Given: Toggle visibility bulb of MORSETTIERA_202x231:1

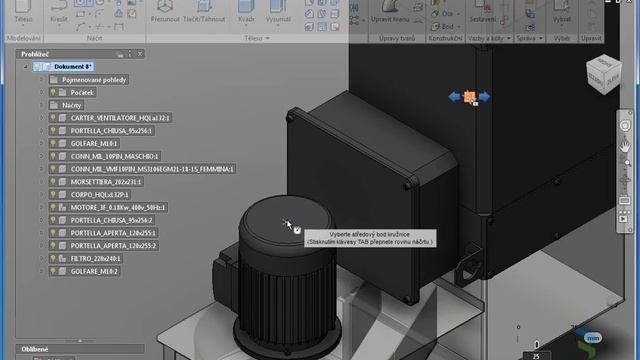Looking at the screenshot, I should coord(53,182).
